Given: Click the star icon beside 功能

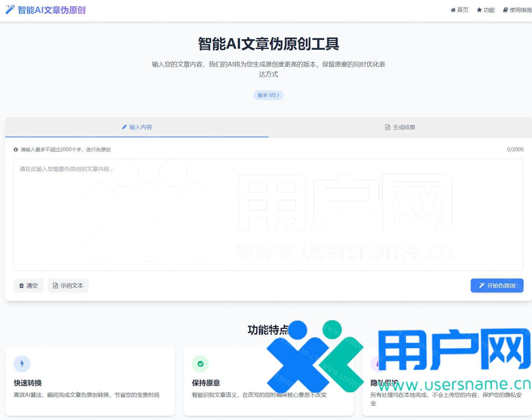Looking at the screenshot, I should tap(478, 10).
